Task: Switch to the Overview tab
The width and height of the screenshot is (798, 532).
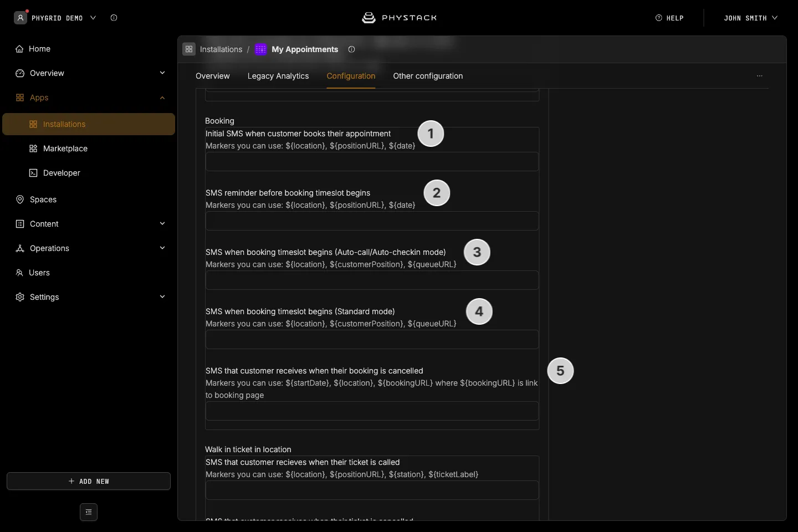Action: tap(213, 76)
